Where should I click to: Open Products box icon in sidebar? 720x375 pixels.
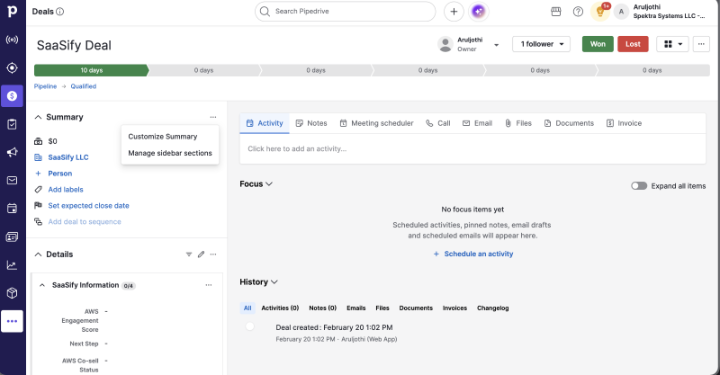coord(12,293)
